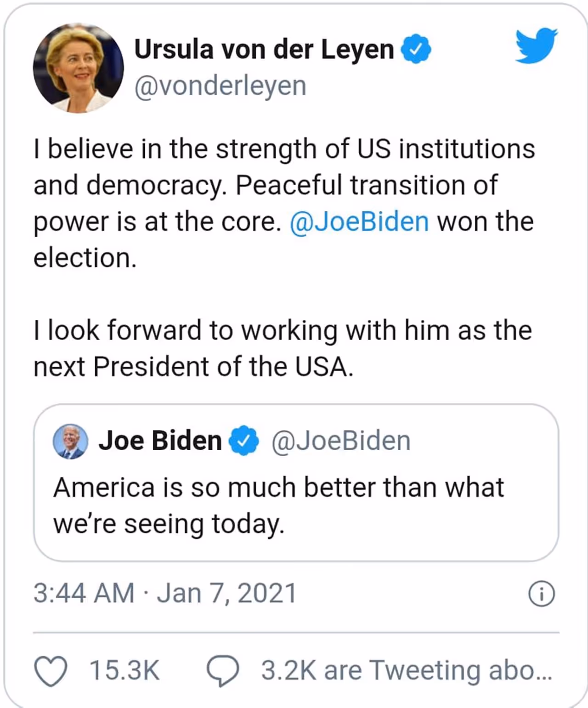588x708 pixels.
Task: Click Joe Biden's verified badge
Action: (244, 441)
